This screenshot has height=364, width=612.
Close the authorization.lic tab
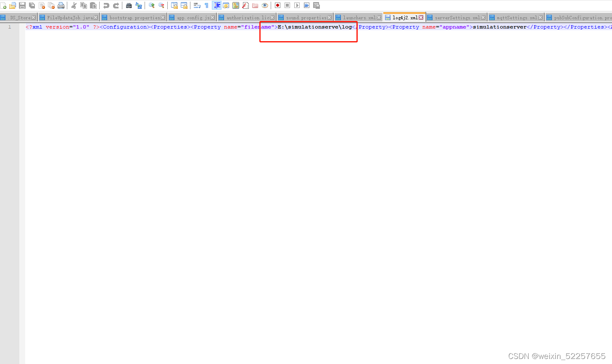click(x=272, y=18)
